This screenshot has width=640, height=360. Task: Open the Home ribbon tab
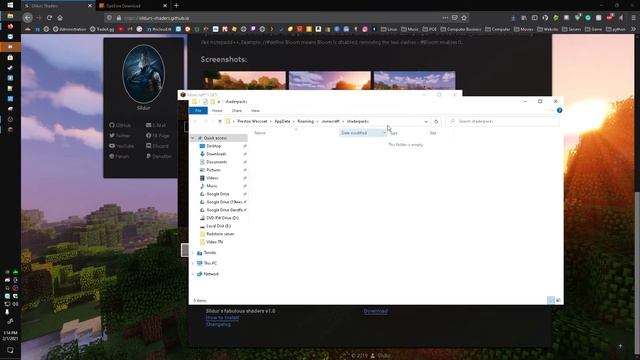click(x=217, y=111)
